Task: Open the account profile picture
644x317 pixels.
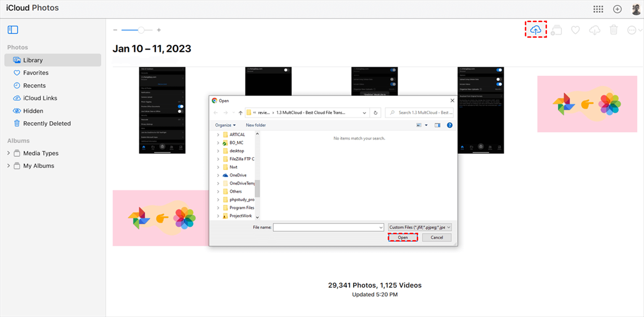Action: point(635,9)
